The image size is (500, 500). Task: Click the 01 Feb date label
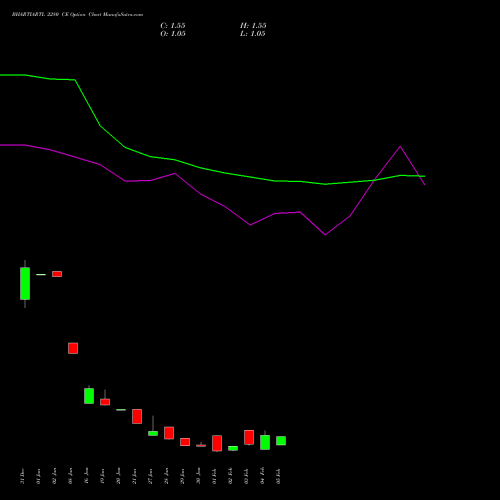(214, 476)
